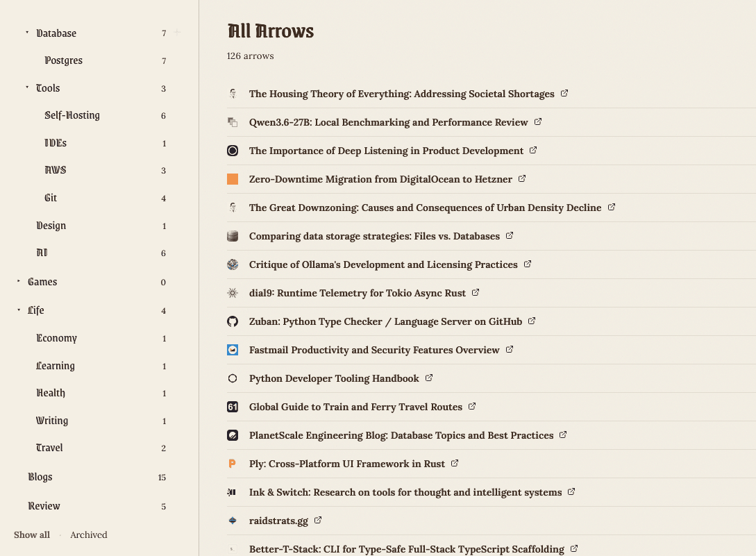Click the Archived link
The width and height of the screenshot is (756, 556).
[89, 534]
